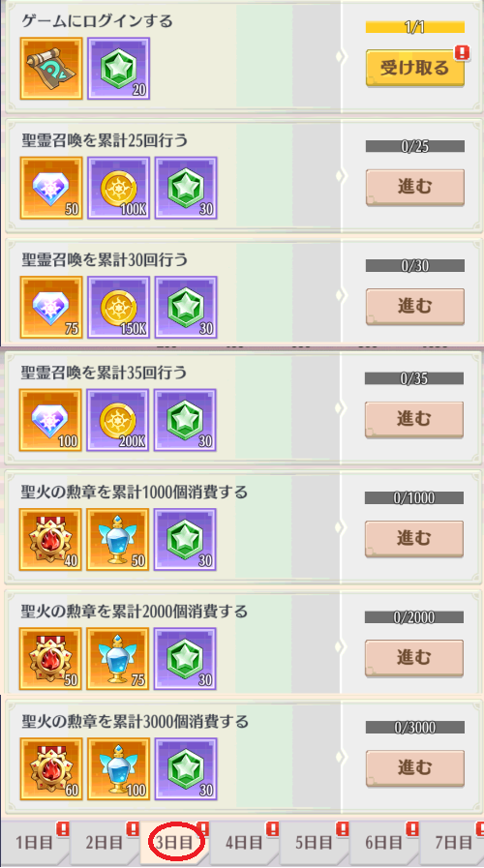Select the 100K gold coin reward
The height and width of the screenshot is (868, 484).
[118, 188]
